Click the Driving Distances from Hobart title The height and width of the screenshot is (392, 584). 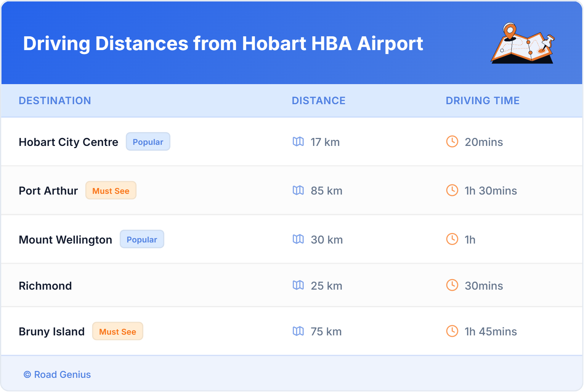[x=223, y=44]
